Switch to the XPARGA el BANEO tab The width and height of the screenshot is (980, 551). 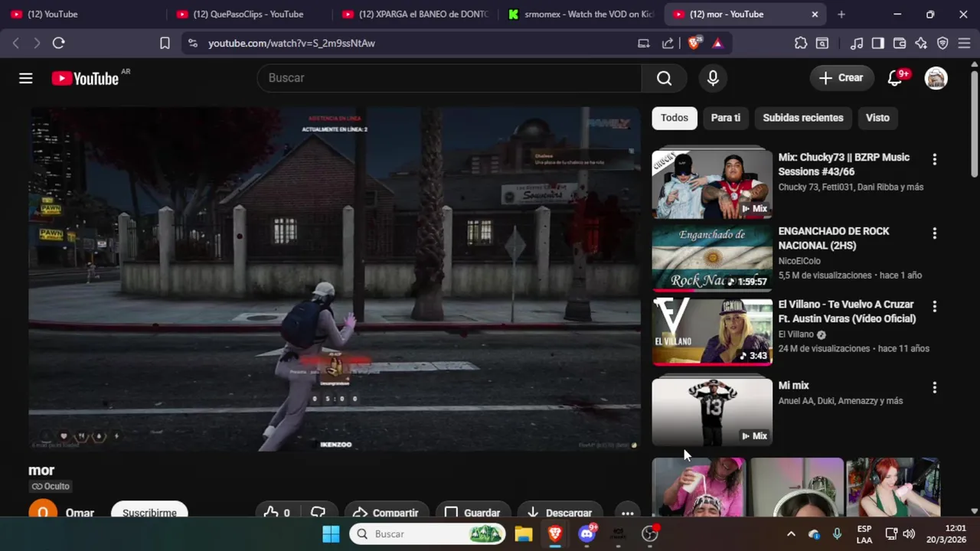click(x=415, y=14)
